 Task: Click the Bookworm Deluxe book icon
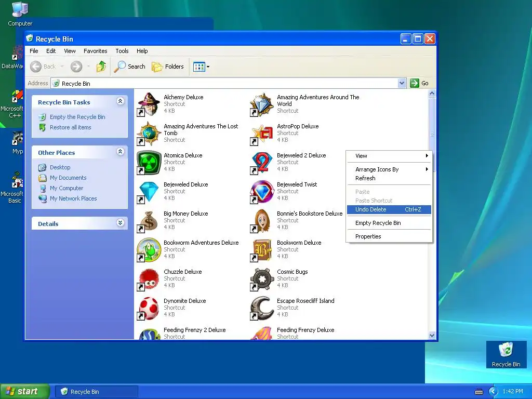(x=262, y=250)
